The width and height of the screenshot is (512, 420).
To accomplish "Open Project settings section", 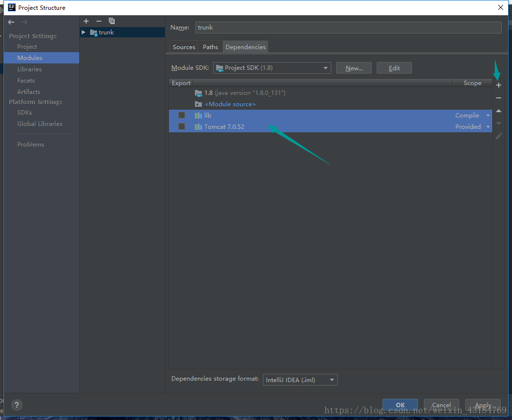I will tap(27, 47).
